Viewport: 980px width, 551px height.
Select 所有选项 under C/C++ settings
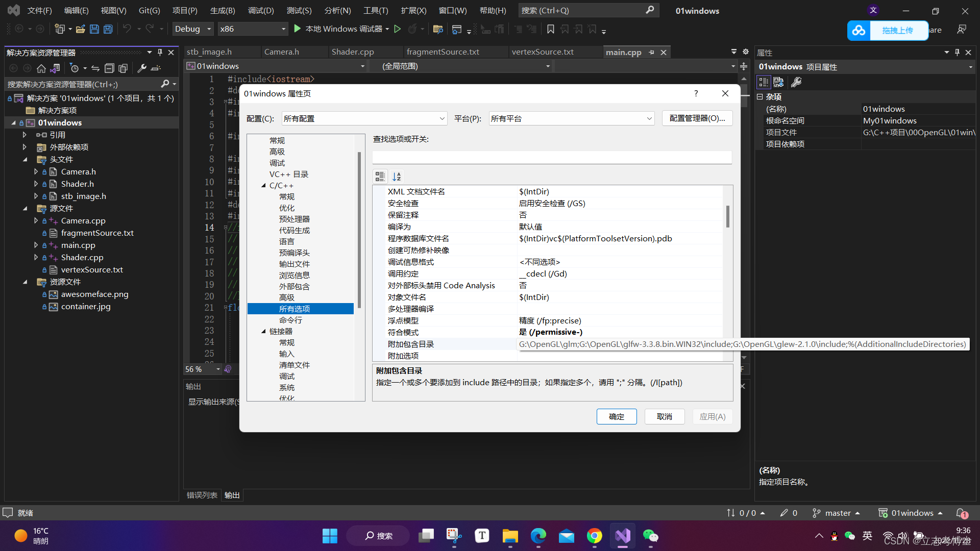tap(295, 309)
